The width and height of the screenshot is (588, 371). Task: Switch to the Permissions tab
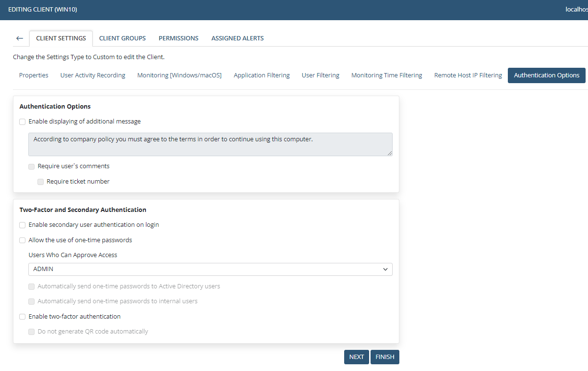pos(179,38)
